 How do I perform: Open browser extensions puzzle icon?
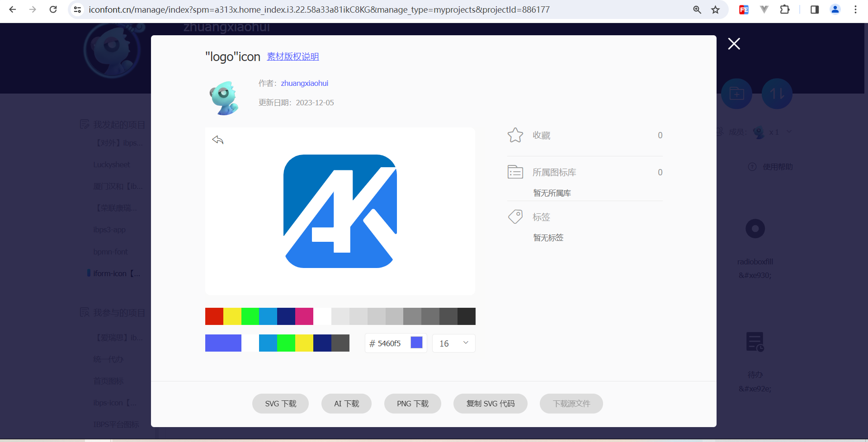click(785, 9)
